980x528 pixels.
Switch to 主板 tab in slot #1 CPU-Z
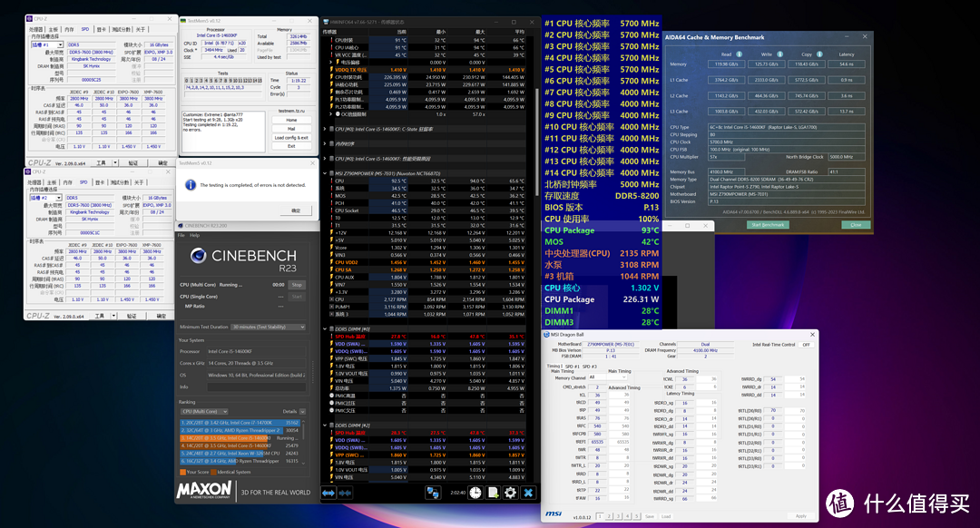54,29
